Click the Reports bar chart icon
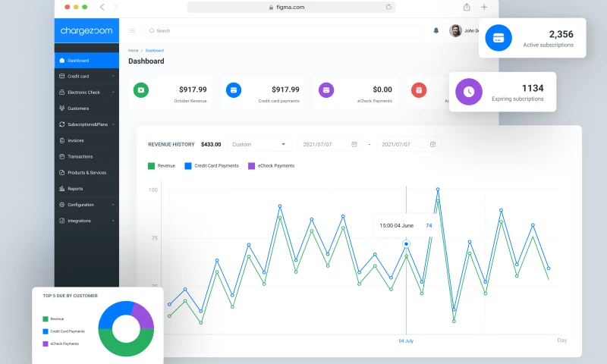 pyautogui.click(x=62, y=188)
